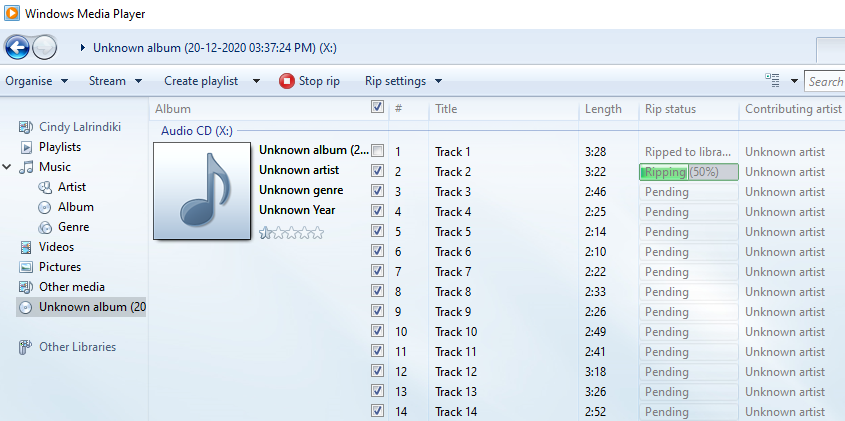
Task: Click the Ripped to library status for Track 1
Action: tap(688, 152)
